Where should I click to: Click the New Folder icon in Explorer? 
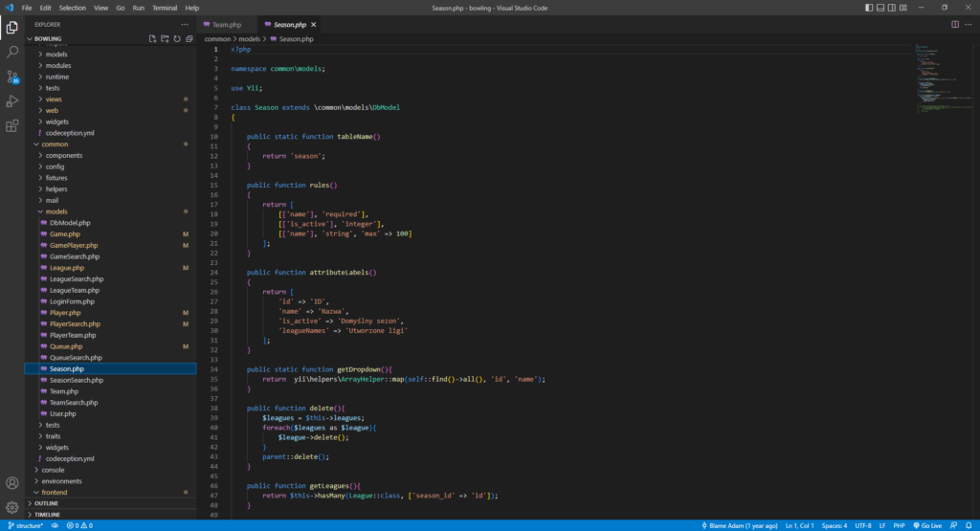(x=165, y=38)
